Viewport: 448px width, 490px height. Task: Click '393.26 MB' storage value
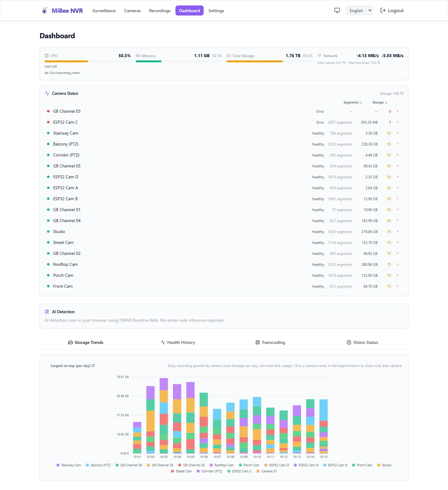tap(369, 122)
